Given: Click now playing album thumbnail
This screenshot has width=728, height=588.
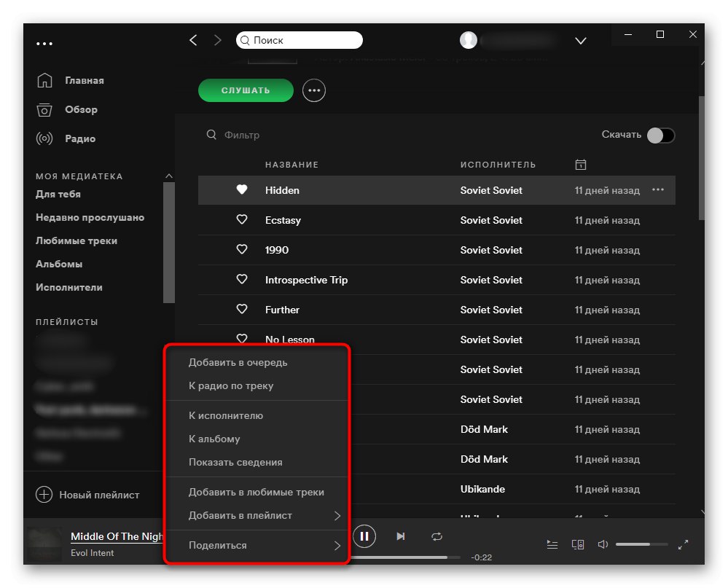Looking at the screenshot, I should click(x=44, y=544).
